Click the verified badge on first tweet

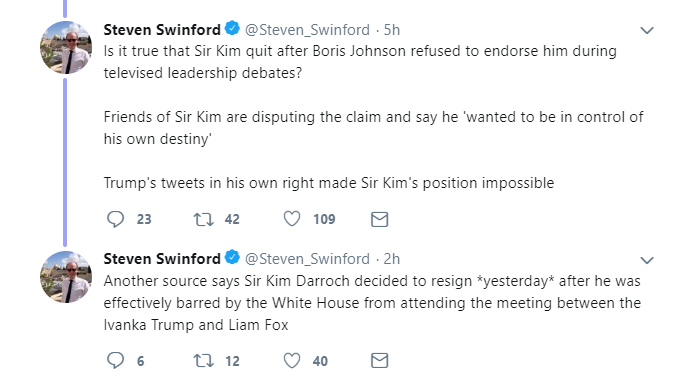(232, 28)
